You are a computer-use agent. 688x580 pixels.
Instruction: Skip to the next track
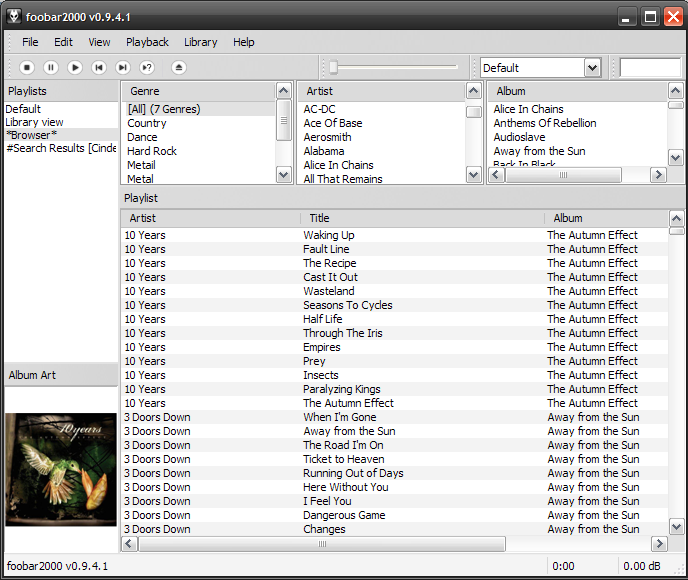tap(123, 68)
